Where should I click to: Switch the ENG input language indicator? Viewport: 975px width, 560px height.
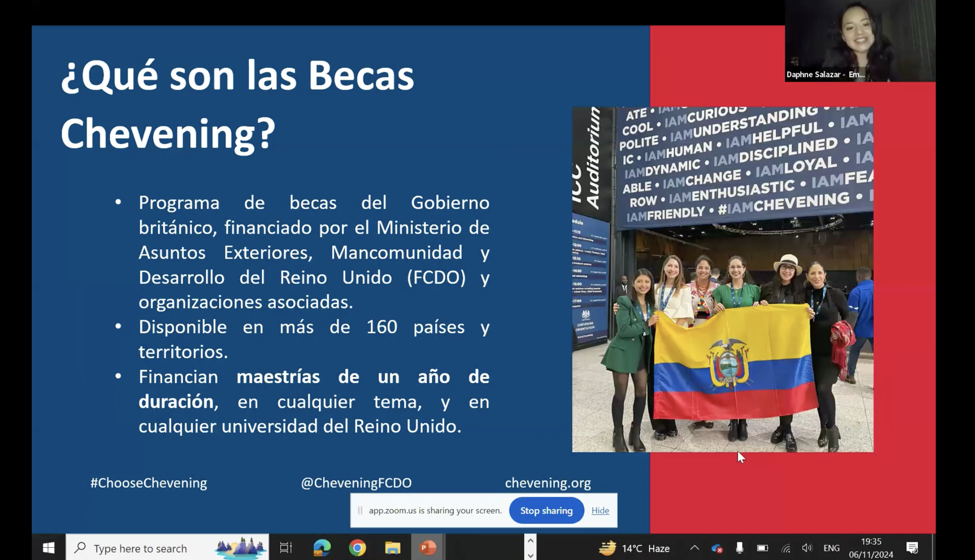[831, 548]
